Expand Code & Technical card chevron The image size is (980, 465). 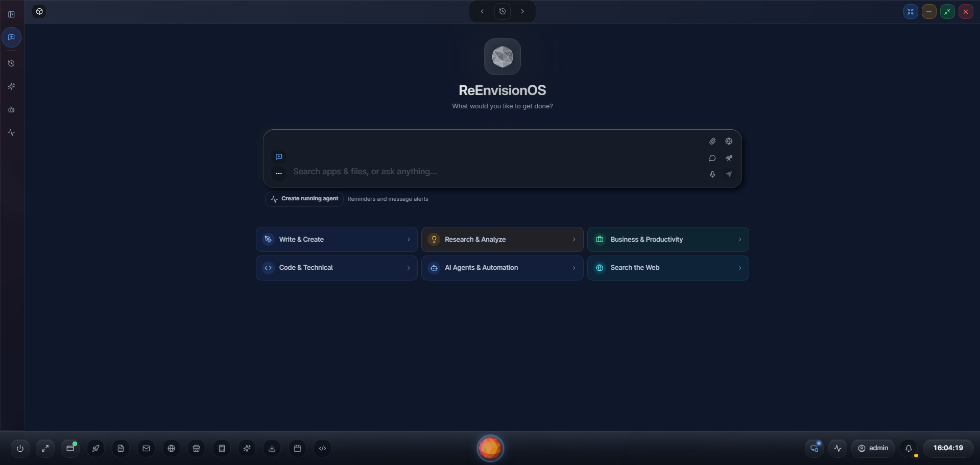click(x=409, y=268)
